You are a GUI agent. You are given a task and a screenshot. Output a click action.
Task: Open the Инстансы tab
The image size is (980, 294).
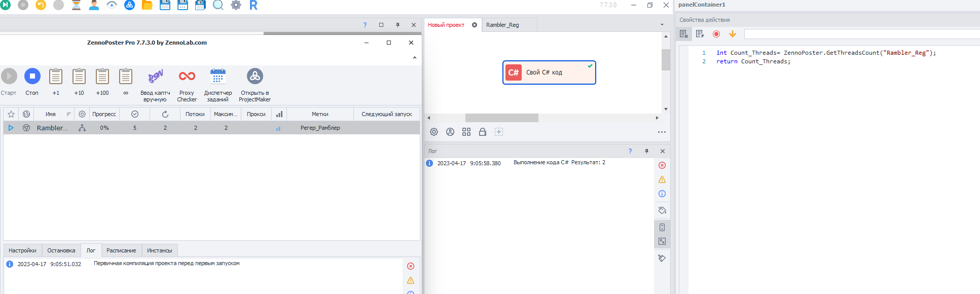(160, 250)
